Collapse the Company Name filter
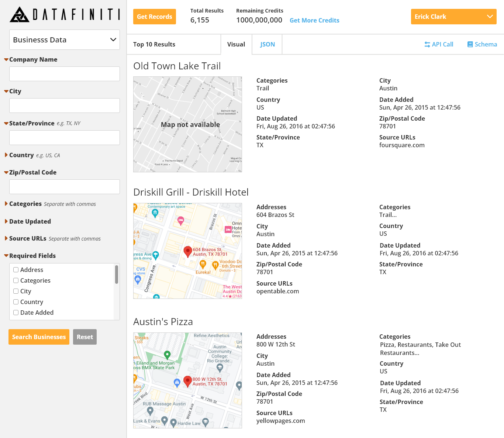The width and height of the screenshot is (504, 438). point(6,59)
